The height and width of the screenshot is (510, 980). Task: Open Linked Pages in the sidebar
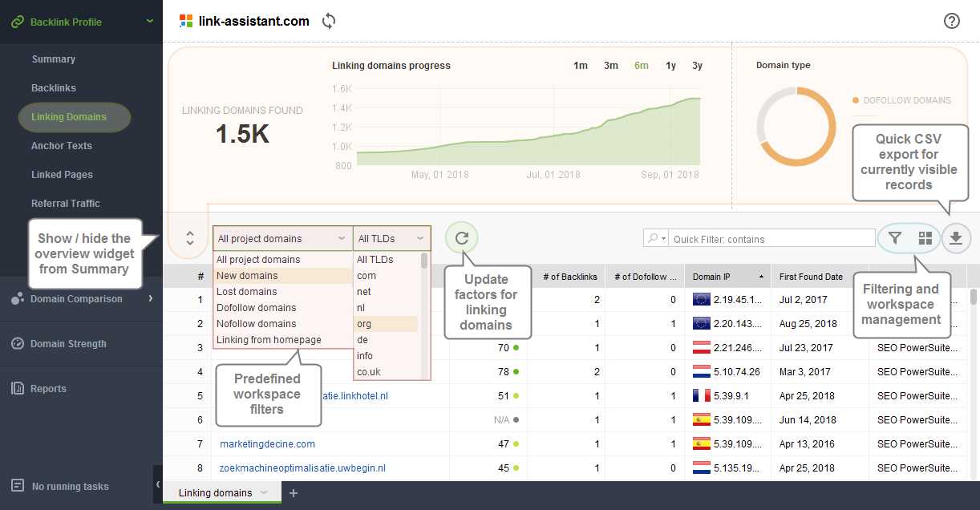[x=62, y=175]
